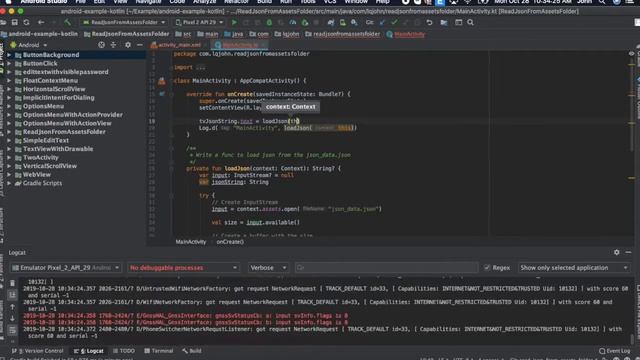Open Logcat panel settings gear
Screen dimensions: 640x360
click(616, 252)
